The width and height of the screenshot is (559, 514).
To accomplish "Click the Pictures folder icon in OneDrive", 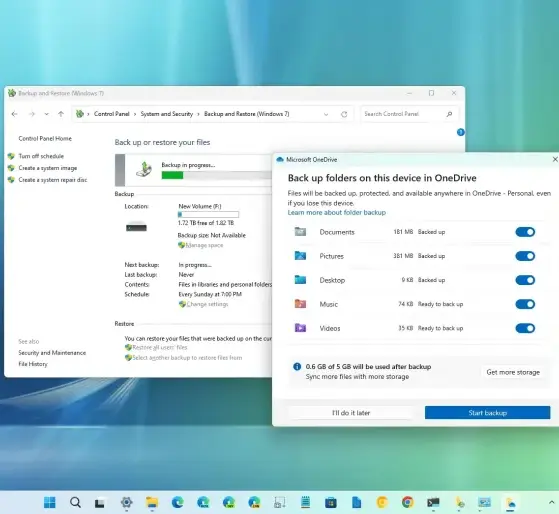I will (300, 256).
